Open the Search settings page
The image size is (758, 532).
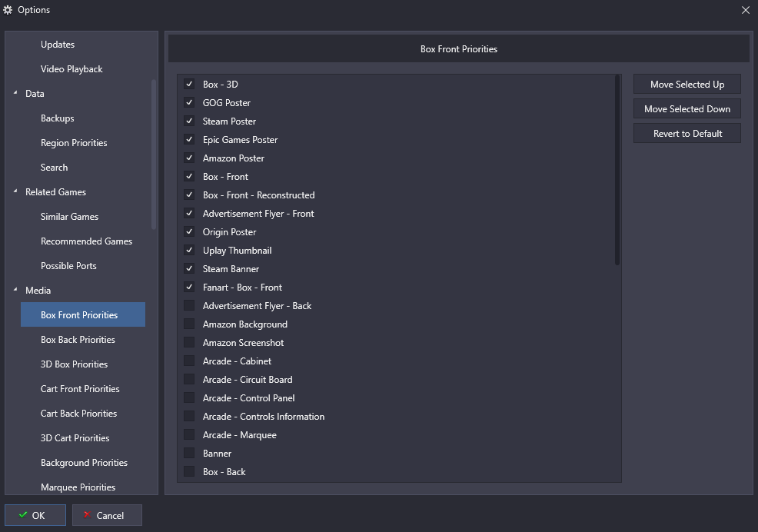pyautogui.click(x=54, y=168)
